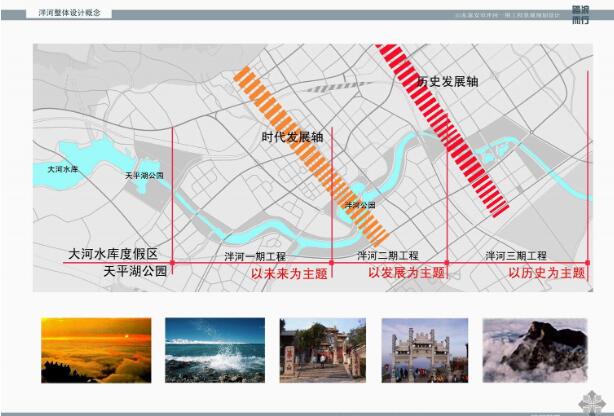The height and width of the screenshot is (416, 614).
Task: Click the 大河水库度假区 heading
Action: [x=113, y=254]
